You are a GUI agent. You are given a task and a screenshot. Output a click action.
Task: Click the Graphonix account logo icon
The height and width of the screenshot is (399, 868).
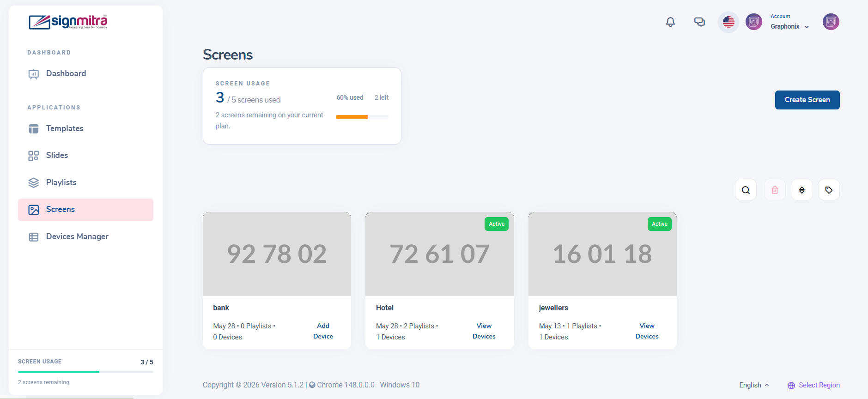(754, 22)
